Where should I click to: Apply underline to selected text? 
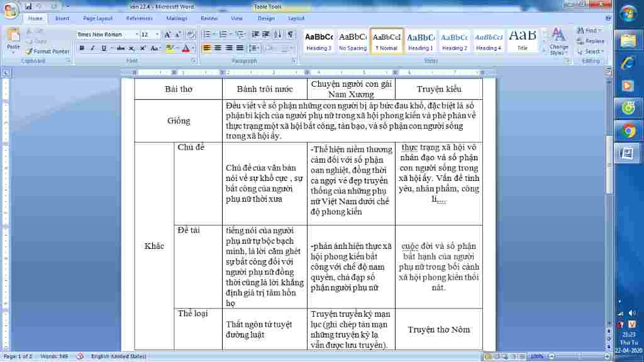point(103,47)
